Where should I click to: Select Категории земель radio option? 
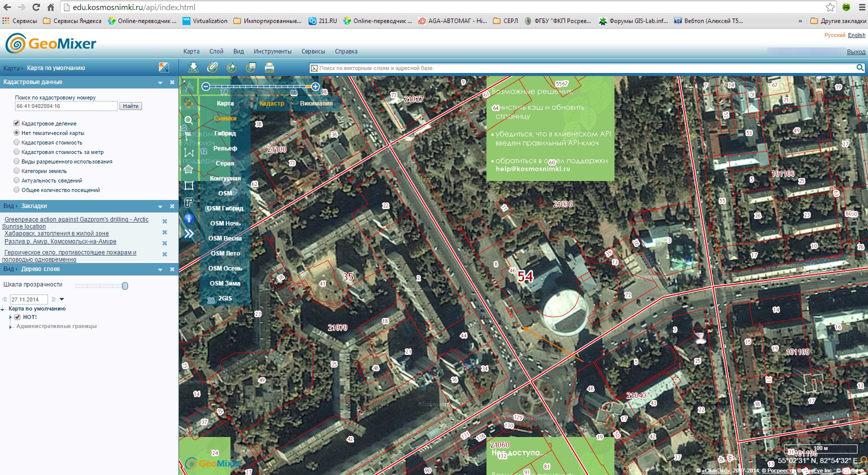(16, 171)
